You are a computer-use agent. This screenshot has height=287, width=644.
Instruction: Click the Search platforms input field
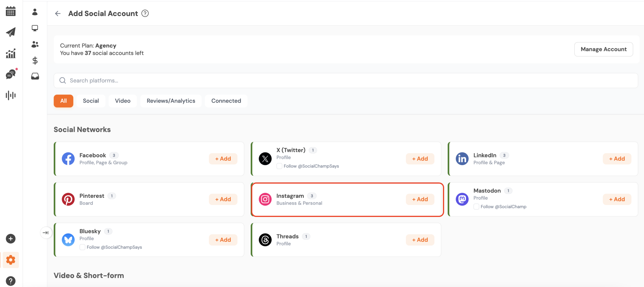tap(346, 80)
